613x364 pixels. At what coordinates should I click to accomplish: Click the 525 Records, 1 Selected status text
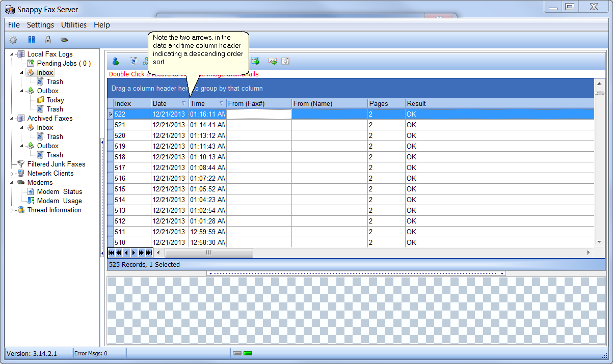(x=145, y=264)
